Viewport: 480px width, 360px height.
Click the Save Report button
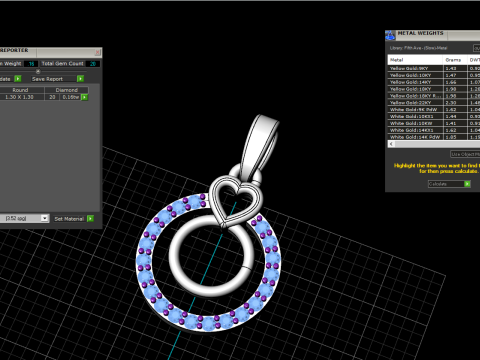pyautogui.click(x=53, y=79)
